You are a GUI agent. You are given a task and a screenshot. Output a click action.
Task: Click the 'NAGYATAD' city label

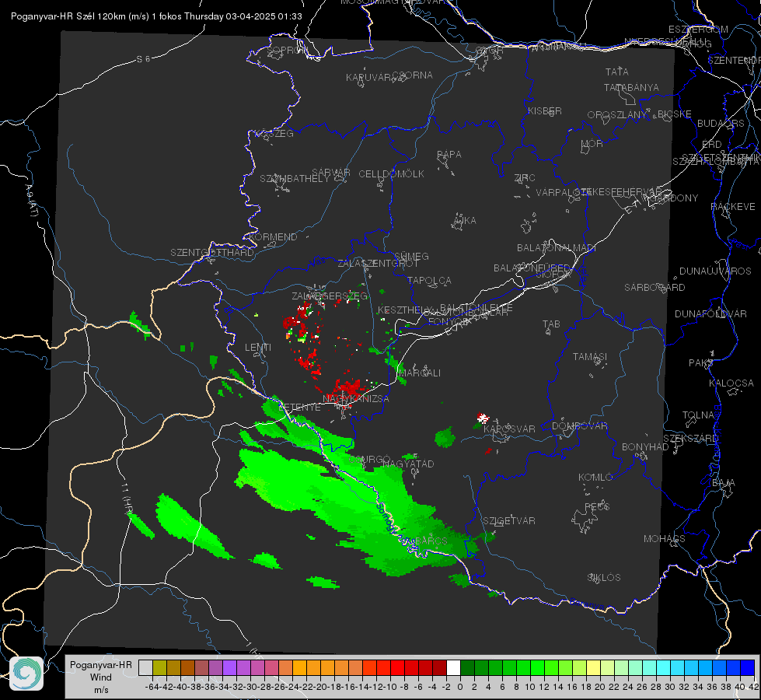click(408, 464)
